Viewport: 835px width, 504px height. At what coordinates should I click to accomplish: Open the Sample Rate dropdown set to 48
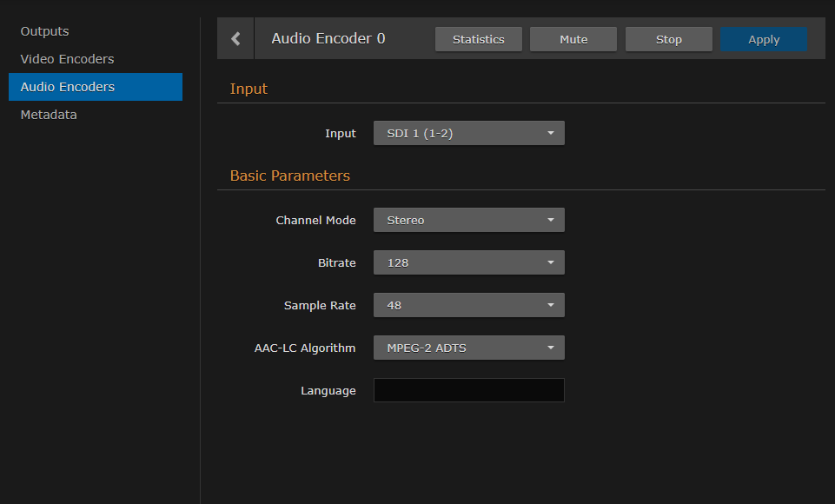point(468,305)
